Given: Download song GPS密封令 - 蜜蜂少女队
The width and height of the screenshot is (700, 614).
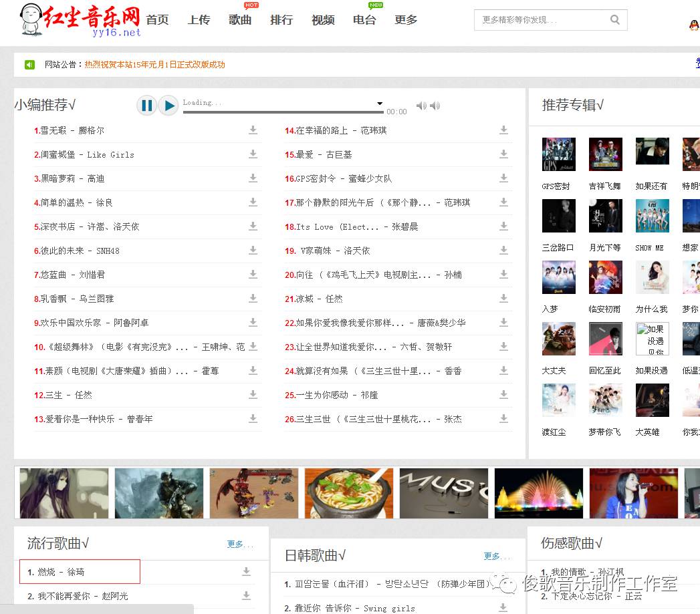Looking at the screenshot, I should 503,178.
